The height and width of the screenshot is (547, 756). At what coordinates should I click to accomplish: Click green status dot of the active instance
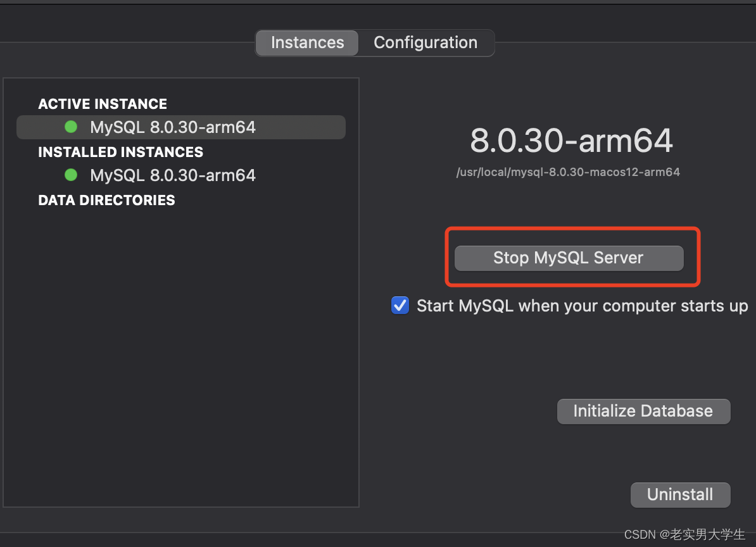71,127
